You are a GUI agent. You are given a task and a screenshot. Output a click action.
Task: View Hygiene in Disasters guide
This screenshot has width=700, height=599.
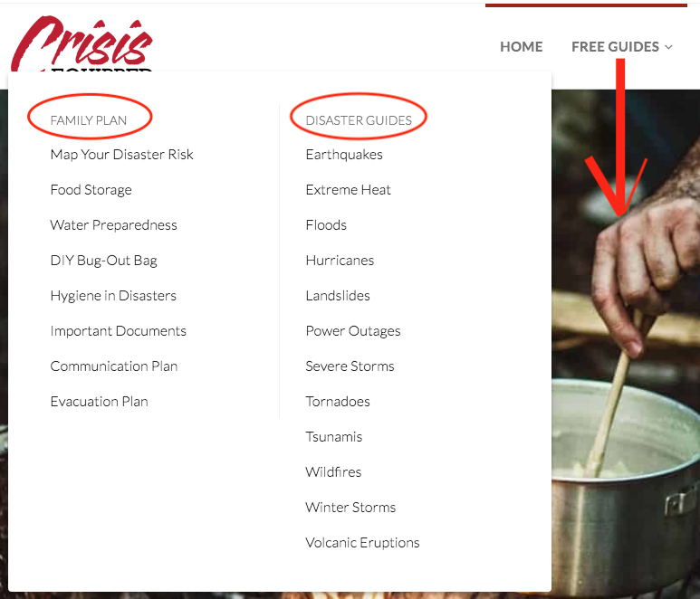point(113,296)
